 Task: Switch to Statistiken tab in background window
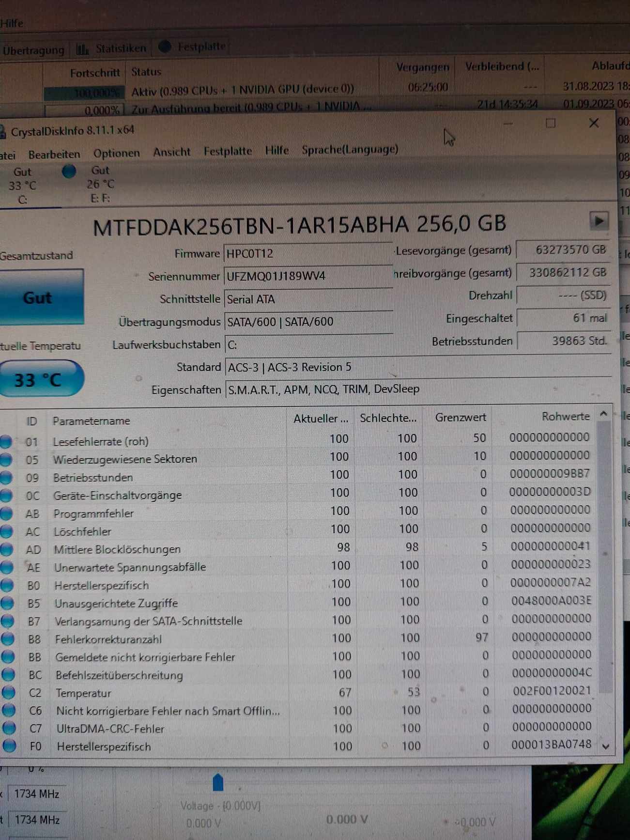pyautogui.click(x=112, y=48)
